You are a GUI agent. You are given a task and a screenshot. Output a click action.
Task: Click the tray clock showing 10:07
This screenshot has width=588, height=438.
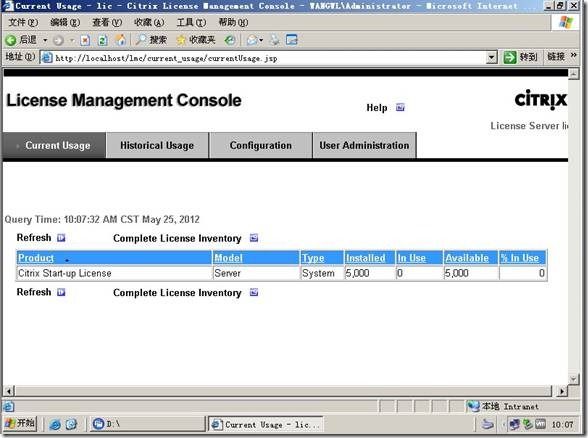point(562,424)
